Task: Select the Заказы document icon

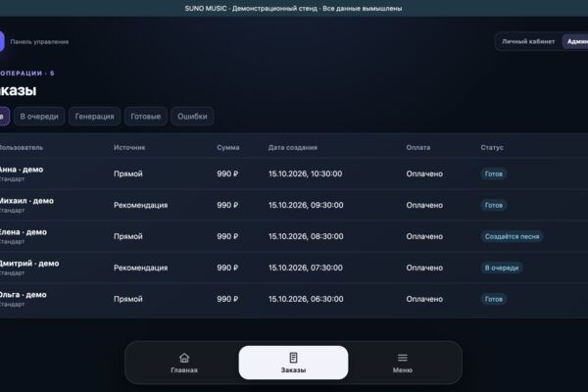Action: 293,358
